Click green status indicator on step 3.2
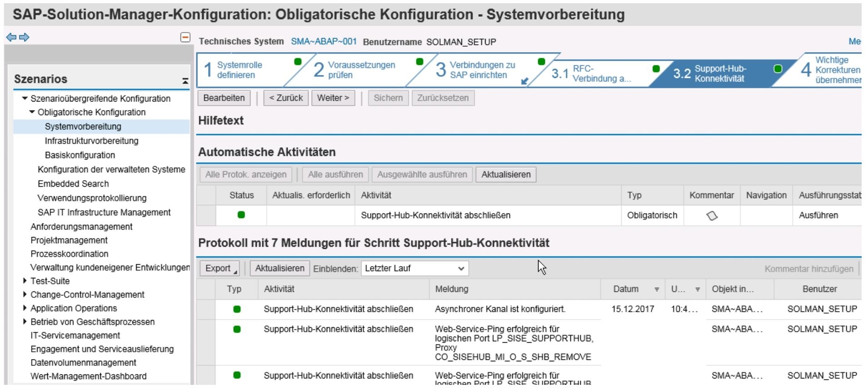The image size is (868, 388). tap(778, 69)
